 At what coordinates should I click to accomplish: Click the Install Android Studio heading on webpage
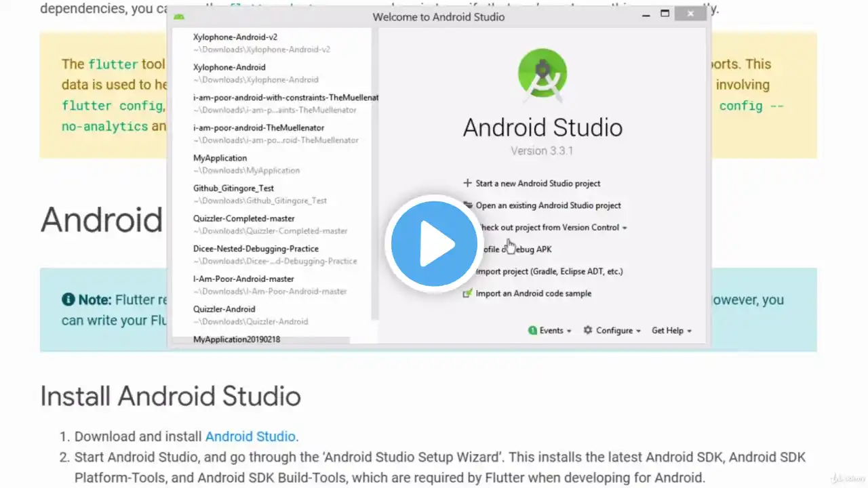coord(170,396)
